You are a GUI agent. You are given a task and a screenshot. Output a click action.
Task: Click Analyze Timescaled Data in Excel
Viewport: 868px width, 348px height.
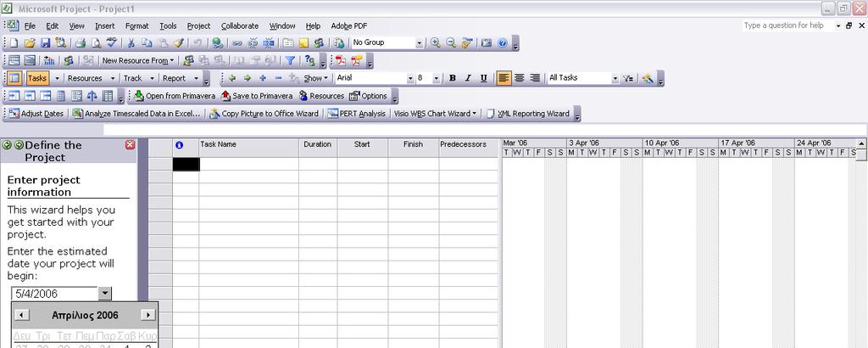click(137, 114)
